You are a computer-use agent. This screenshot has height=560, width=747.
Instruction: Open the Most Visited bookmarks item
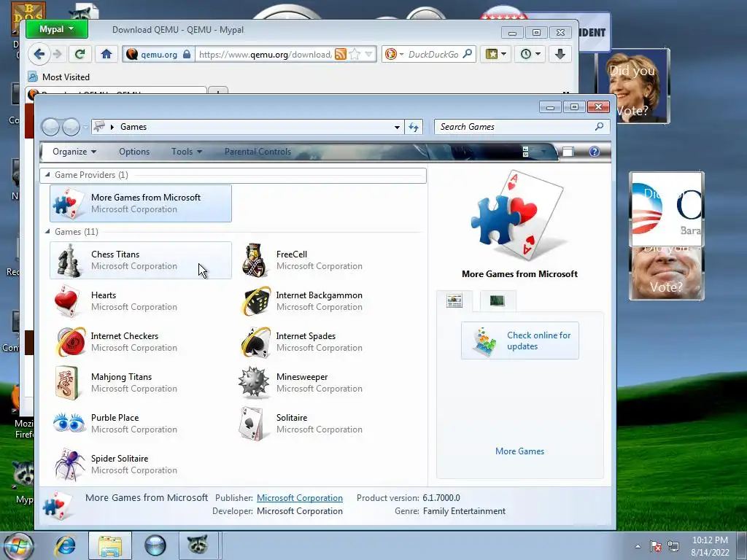pyautogui.click(x=59, y=77)
